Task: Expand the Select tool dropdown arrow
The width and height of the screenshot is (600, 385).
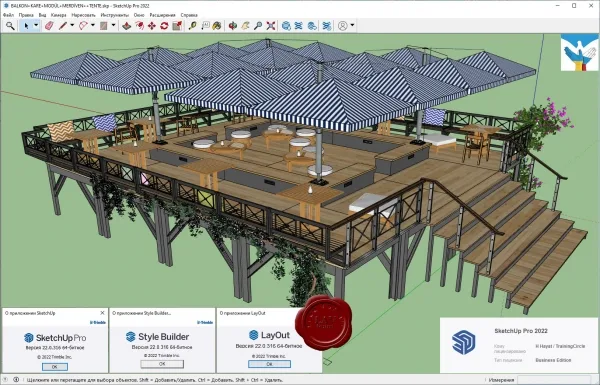Action: click(36, 26)
